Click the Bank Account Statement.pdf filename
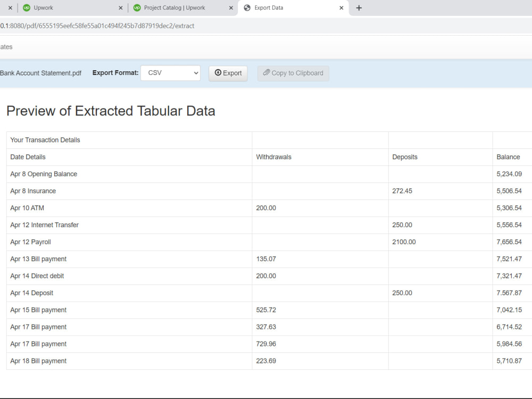The height and width of the screenshot is (399, 532). click(x=41, y=73)
